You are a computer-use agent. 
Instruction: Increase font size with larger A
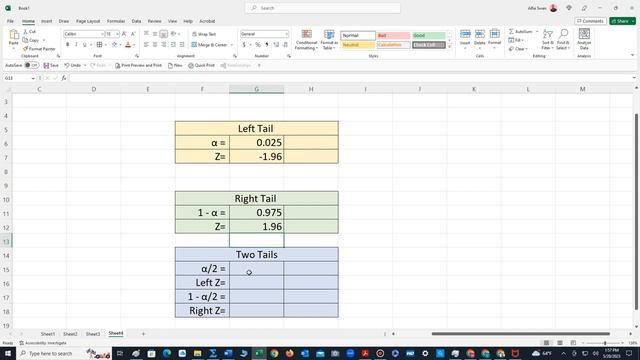click(x=124, y=34)
